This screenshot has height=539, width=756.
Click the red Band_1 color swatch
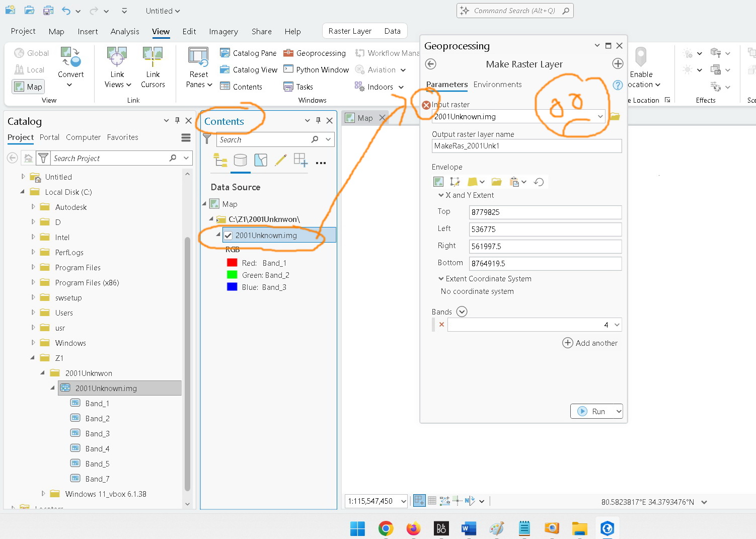click(x=232, y=263)
